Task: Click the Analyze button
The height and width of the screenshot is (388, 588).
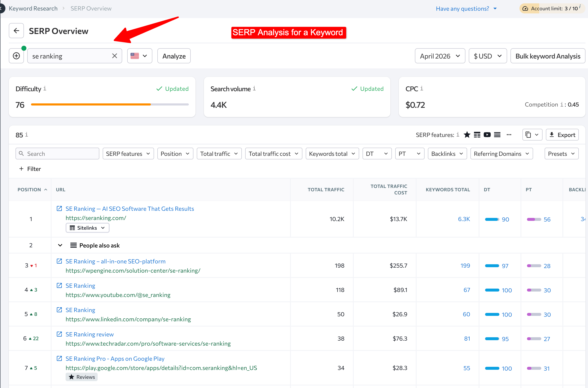Action: [174, 56]
